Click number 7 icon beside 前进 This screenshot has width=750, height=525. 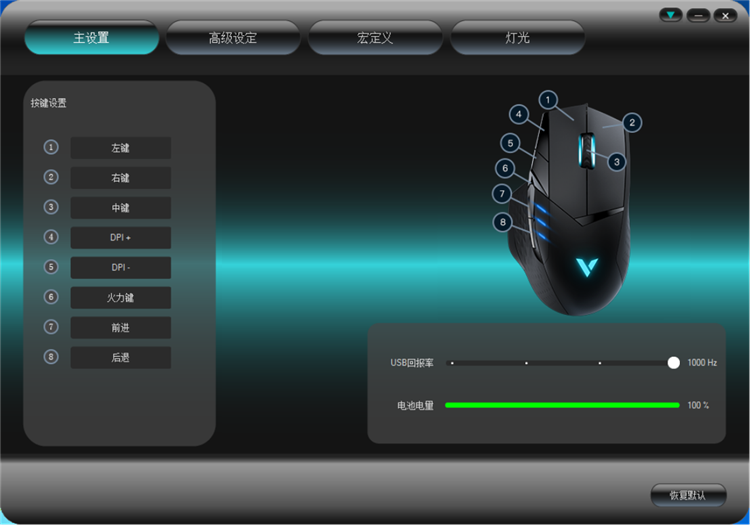click(x=51, y=327)
